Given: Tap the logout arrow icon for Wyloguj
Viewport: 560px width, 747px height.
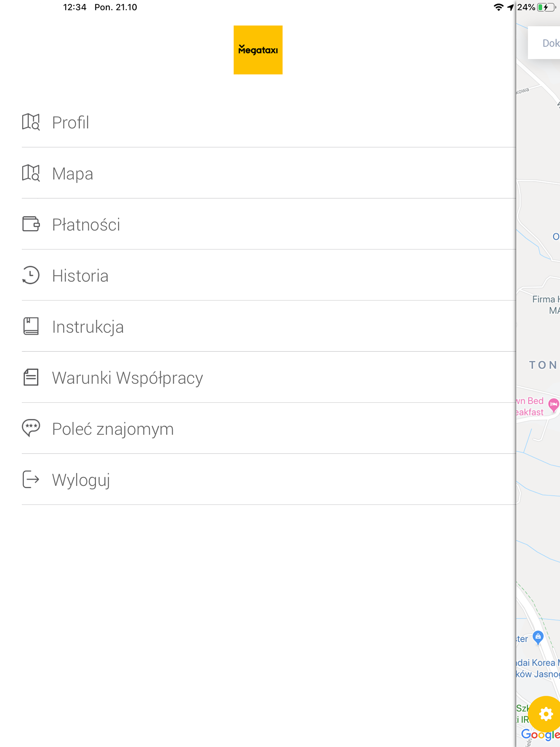Looking at the screenshot, I should [31, 480].
